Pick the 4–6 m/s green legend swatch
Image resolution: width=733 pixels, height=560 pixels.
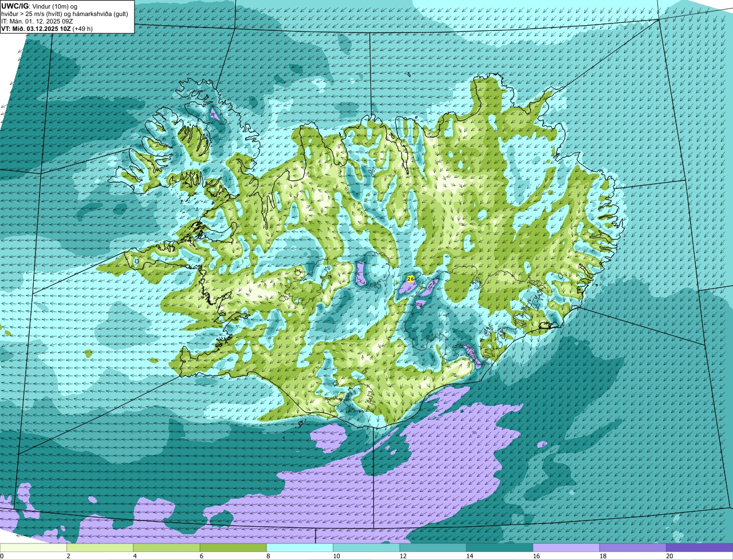coord(167,547)
